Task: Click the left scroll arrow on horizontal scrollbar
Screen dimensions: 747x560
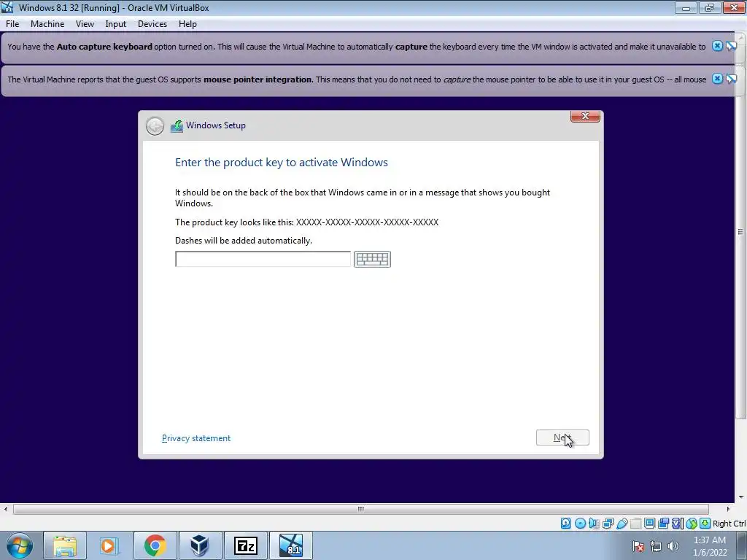Action: [6, 509]
